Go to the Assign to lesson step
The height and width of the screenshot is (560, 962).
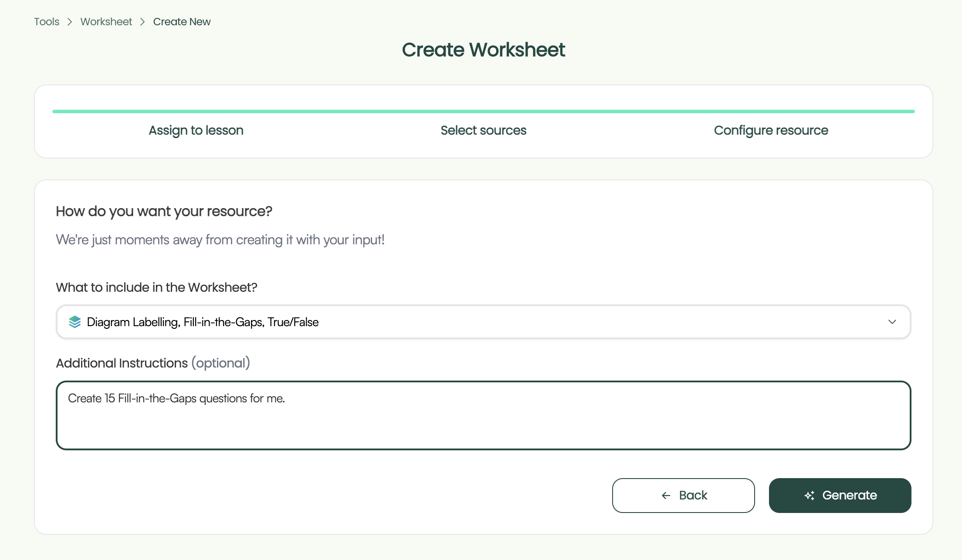click(196, 130)
